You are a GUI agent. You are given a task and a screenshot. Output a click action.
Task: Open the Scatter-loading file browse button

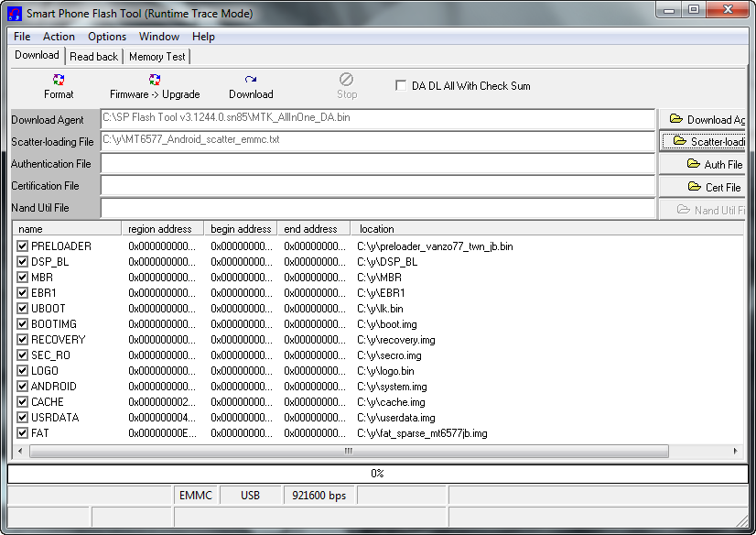703,141
